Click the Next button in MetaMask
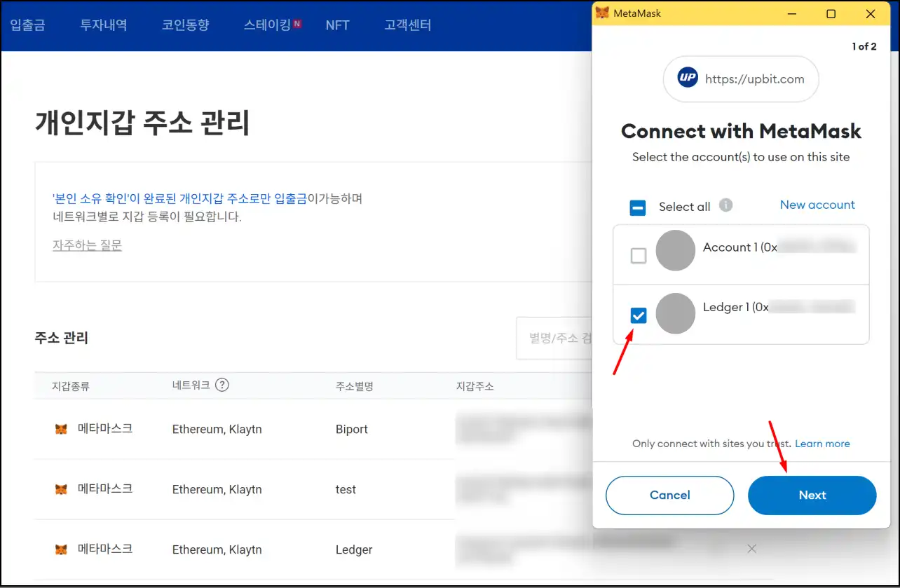The width and height of the screenshot is (900, 588). (x=812, y=495)
